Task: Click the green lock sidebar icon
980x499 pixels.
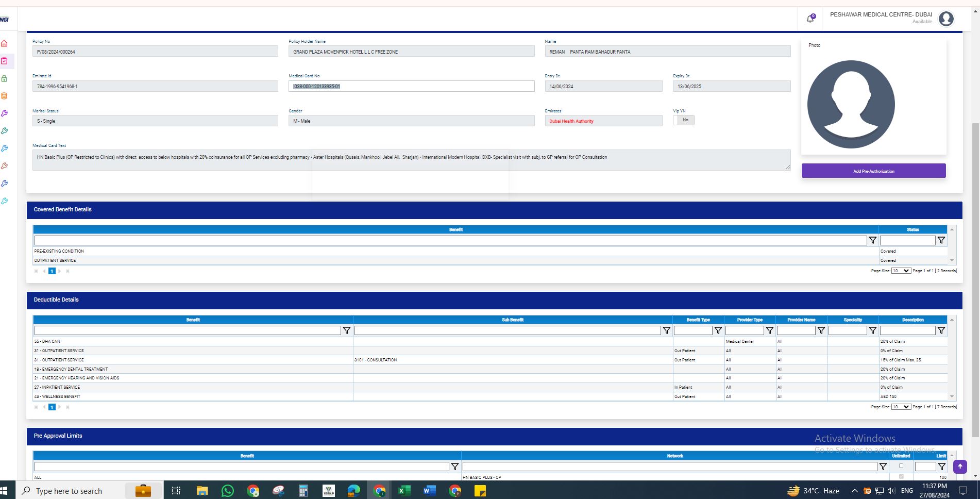Action: click(x=5, y=78)
